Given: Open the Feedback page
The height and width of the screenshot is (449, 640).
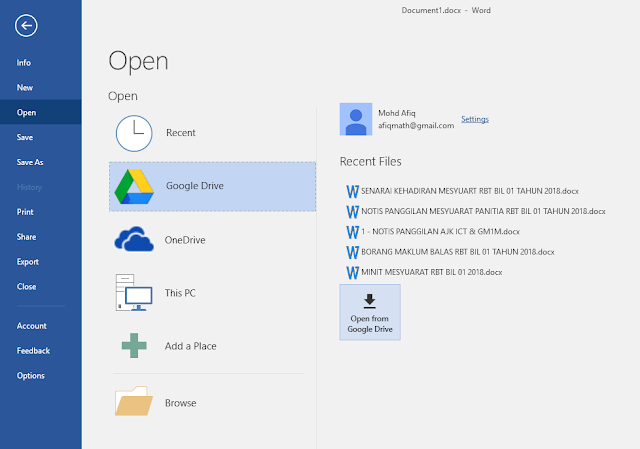Looking at the screenshot, I should pyautogui.click(x=33, y=351).
